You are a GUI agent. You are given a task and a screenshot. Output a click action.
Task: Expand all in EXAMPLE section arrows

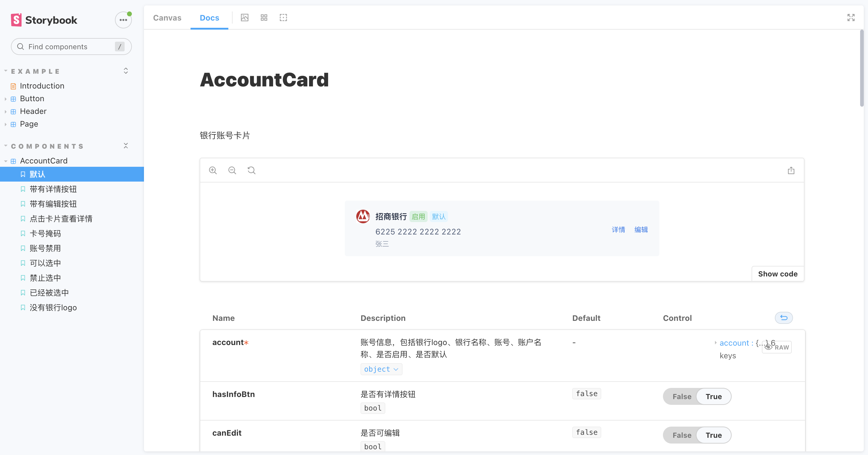(126, 71)
